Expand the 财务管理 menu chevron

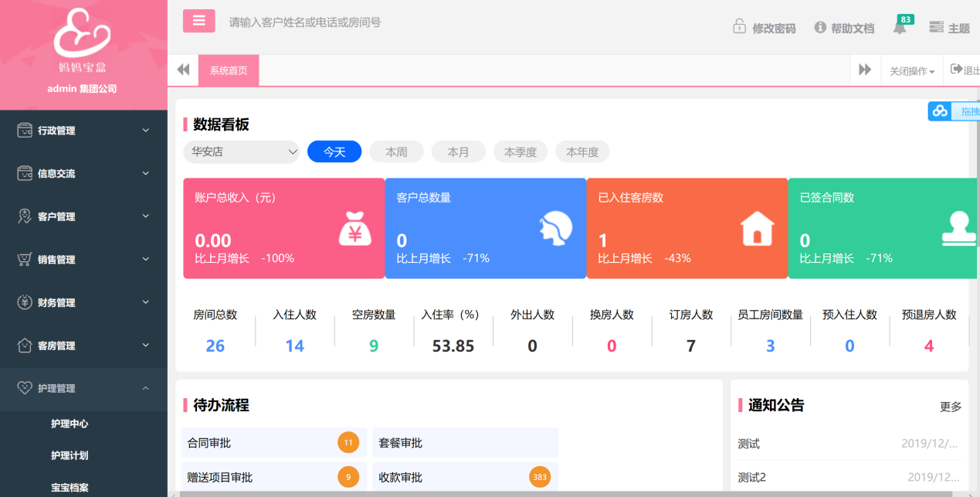coord(146,302)
